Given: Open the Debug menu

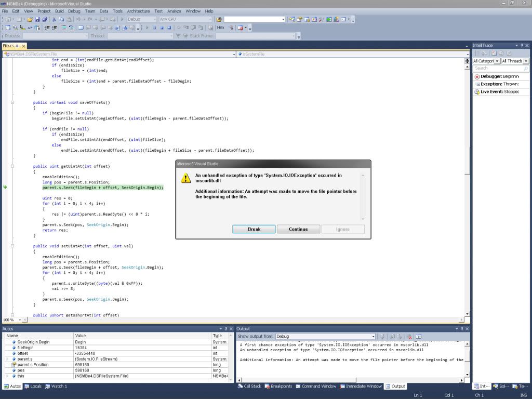Looking at the screenshot, I should [x=74, y=11].
